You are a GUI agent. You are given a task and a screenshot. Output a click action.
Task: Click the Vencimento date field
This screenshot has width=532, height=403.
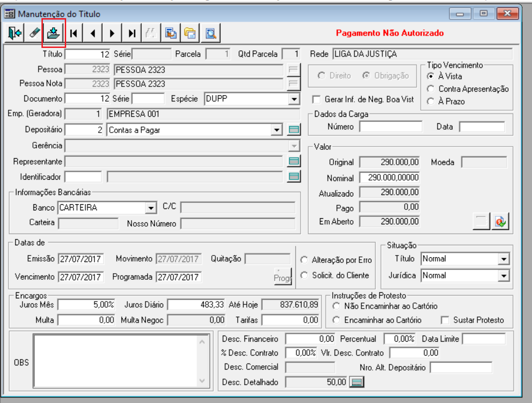coord(81,277)
